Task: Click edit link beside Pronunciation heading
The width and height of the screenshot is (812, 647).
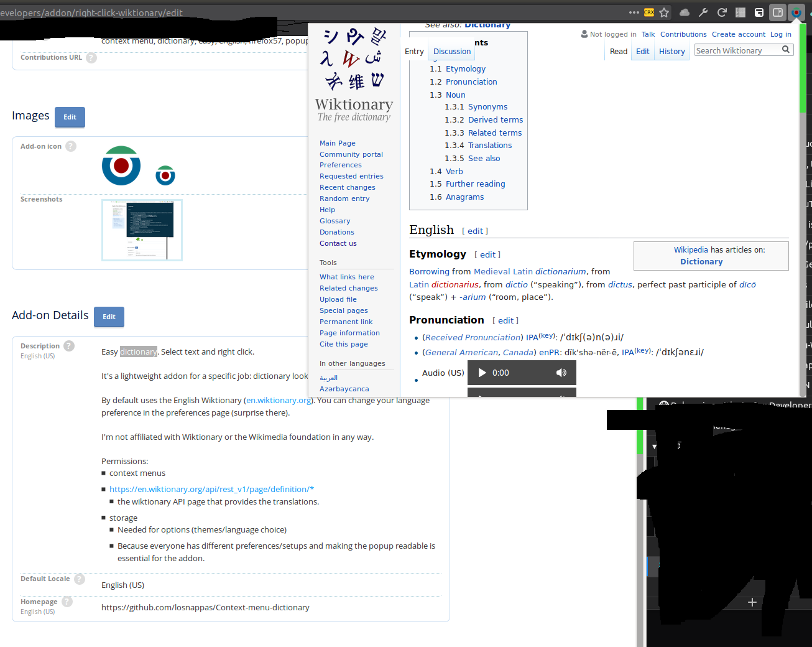Action: pos(505,320)
